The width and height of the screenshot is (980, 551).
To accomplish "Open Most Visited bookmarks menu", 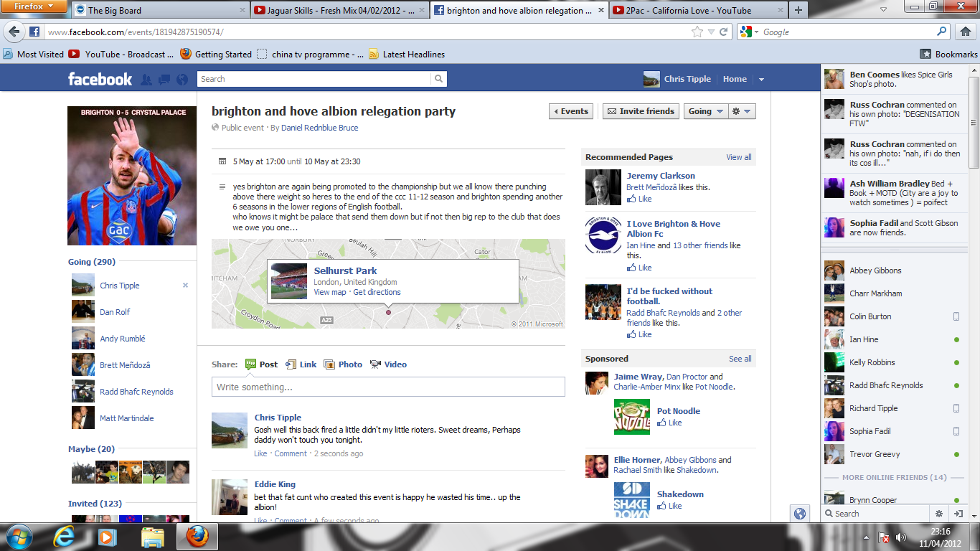I will 34,54.
